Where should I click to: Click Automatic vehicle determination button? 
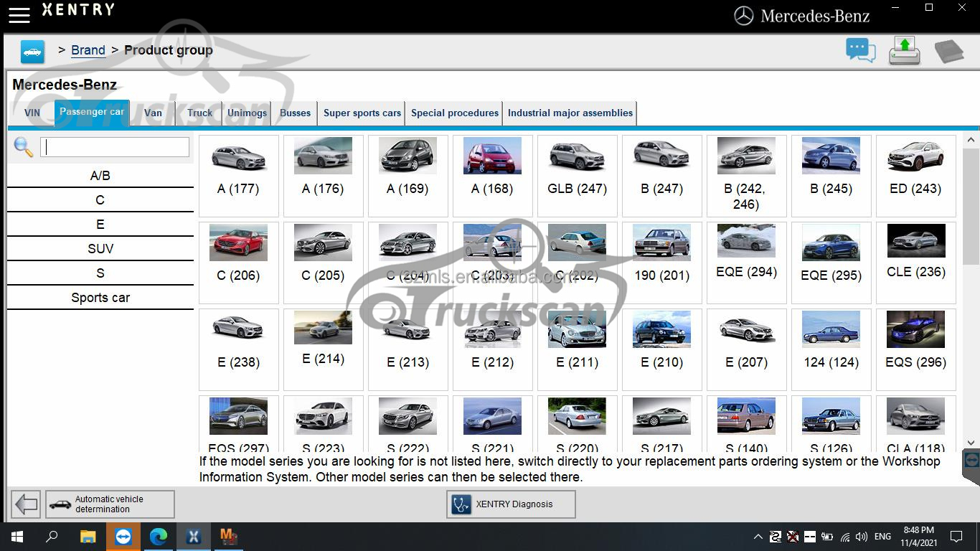click(110, 504)
